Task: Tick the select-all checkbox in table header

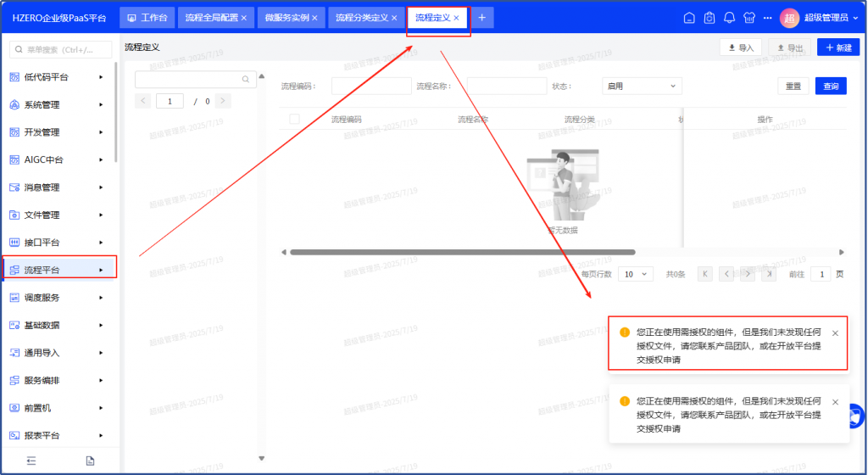Action: [295, 120]
